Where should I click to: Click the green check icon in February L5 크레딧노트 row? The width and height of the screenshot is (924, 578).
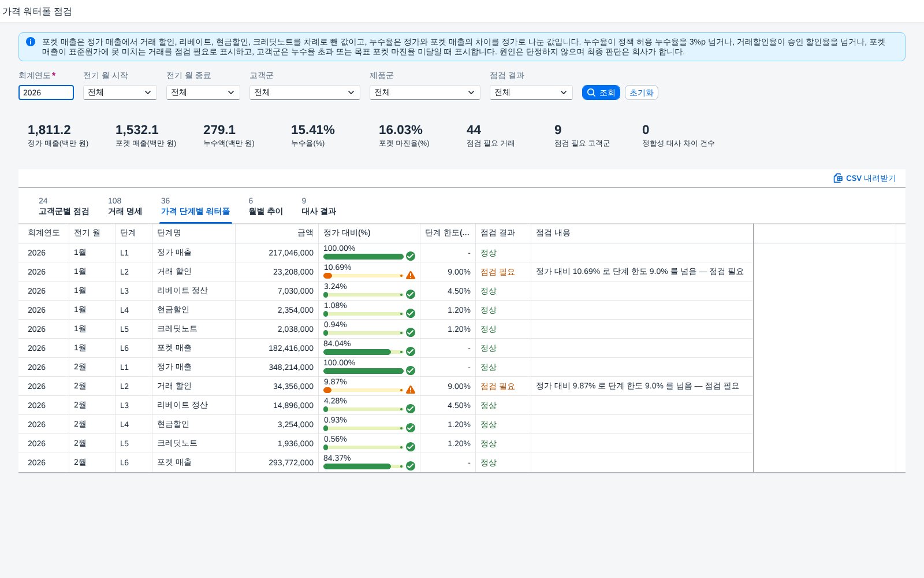tap(411, 447)
